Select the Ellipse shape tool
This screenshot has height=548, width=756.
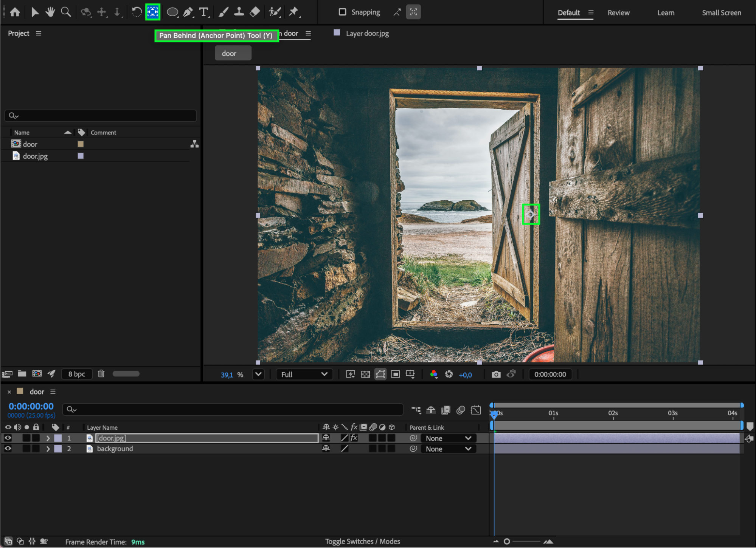172,12
